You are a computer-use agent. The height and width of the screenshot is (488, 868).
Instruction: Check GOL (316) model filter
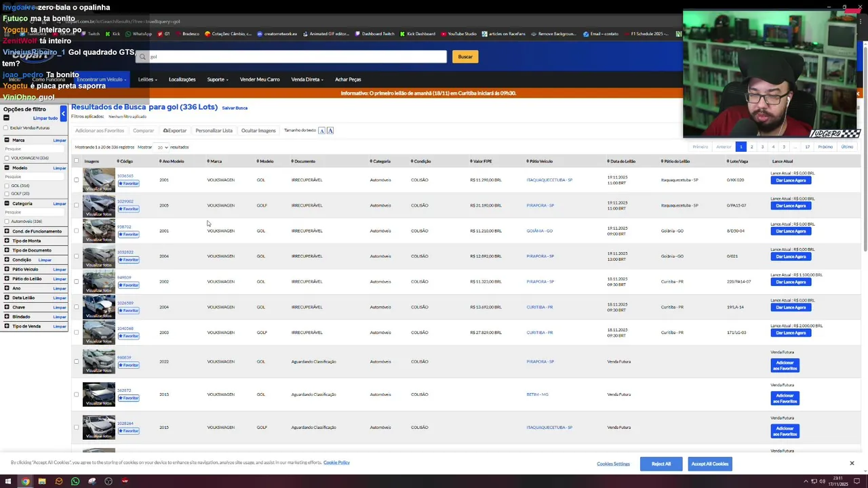(x=7, y=186)
